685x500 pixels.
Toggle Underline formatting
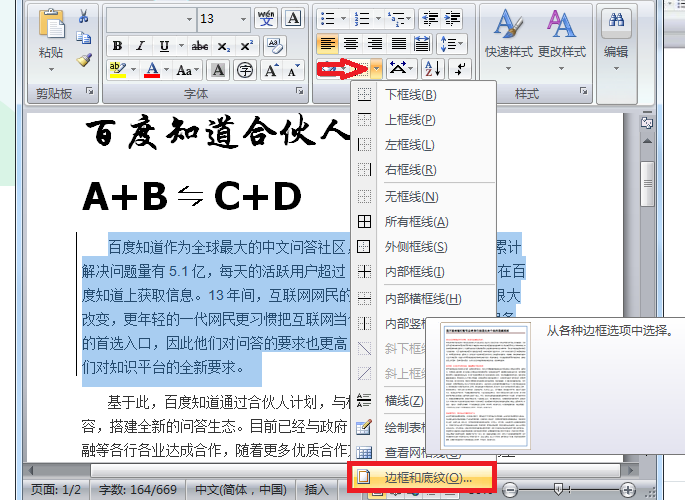[x=164, y=46]
